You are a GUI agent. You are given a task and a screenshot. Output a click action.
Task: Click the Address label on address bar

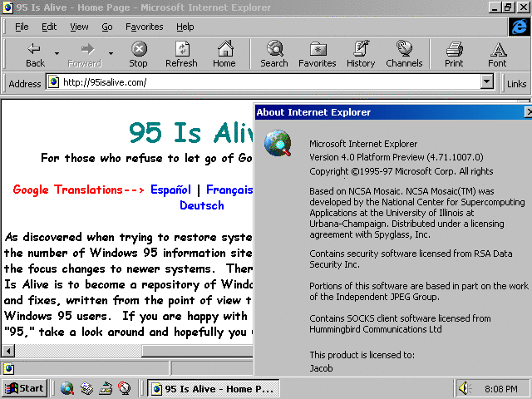(25, 83)
